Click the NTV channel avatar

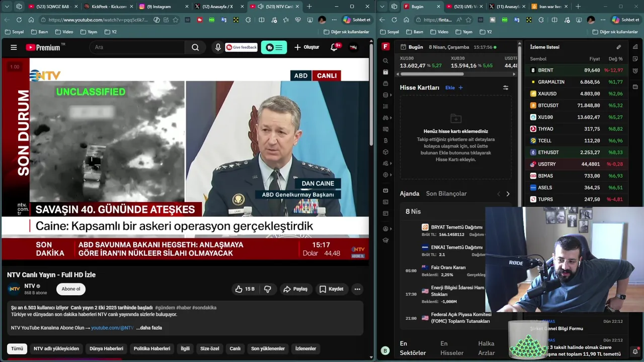tap(14, 289)
